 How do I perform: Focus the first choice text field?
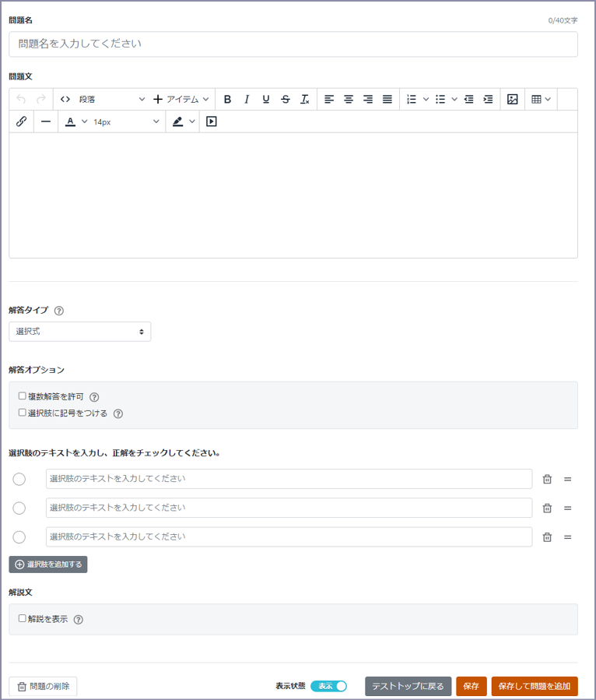click(289, 479)
